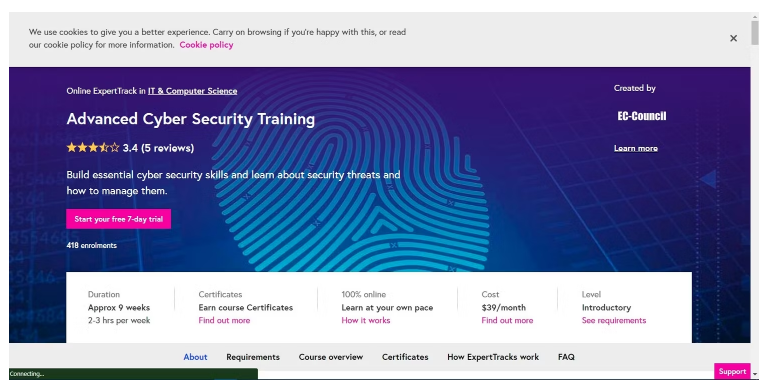Screen dimensions: 769x391
Task: Jump to the FAQ tab
Action: coord(566,357)
